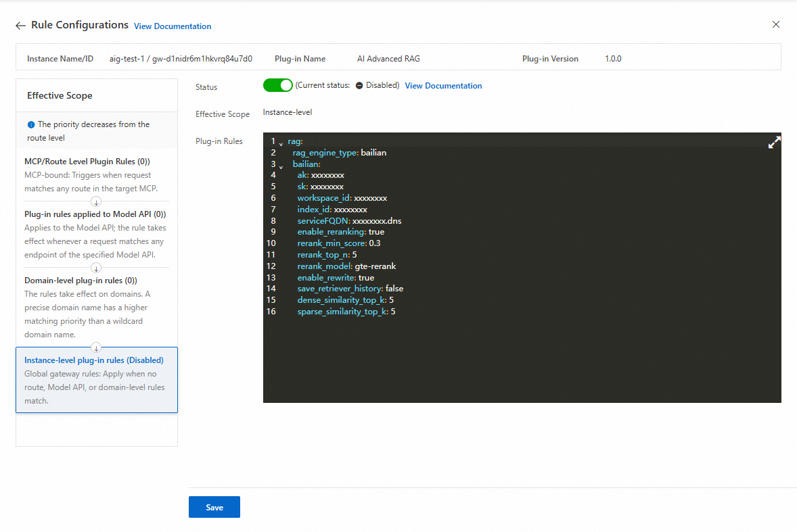Expand the code editor to fullscreen
797x532 pixels.
click(774, 143)
